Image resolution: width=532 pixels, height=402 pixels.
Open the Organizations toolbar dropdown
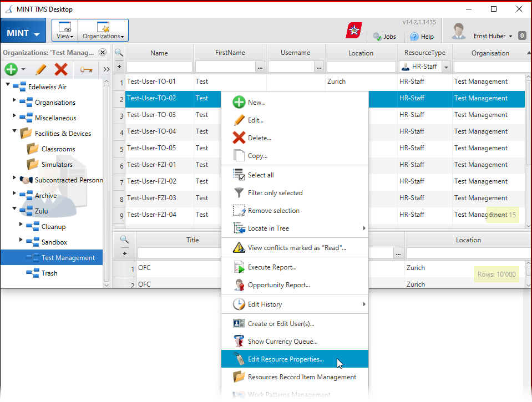pyautogui.click(x=103, y=30)
